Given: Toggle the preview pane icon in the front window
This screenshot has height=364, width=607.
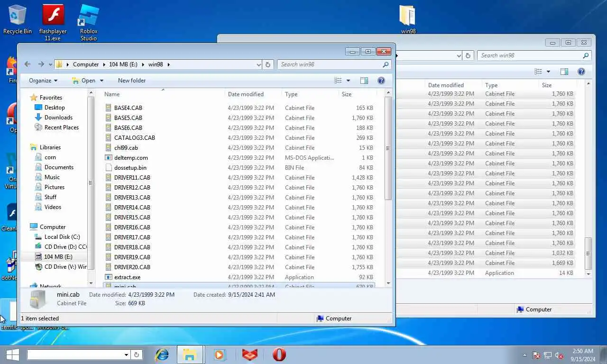Looking at the screenshot, I should 364,81.
